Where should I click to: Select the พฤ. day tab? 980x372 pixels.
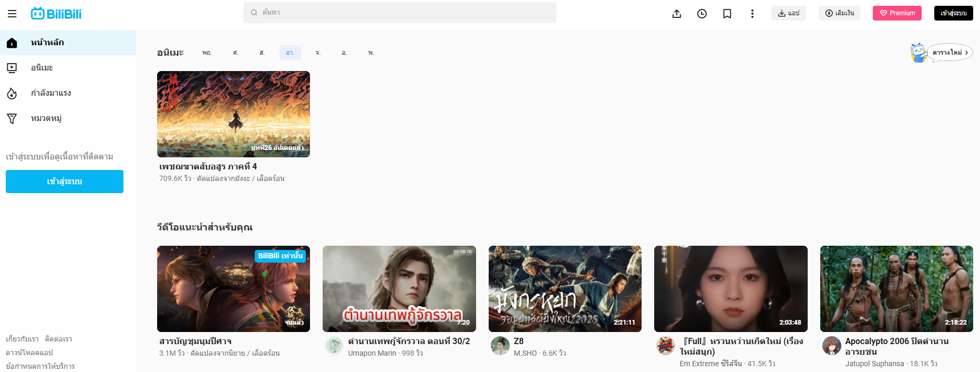pos(207,53)
